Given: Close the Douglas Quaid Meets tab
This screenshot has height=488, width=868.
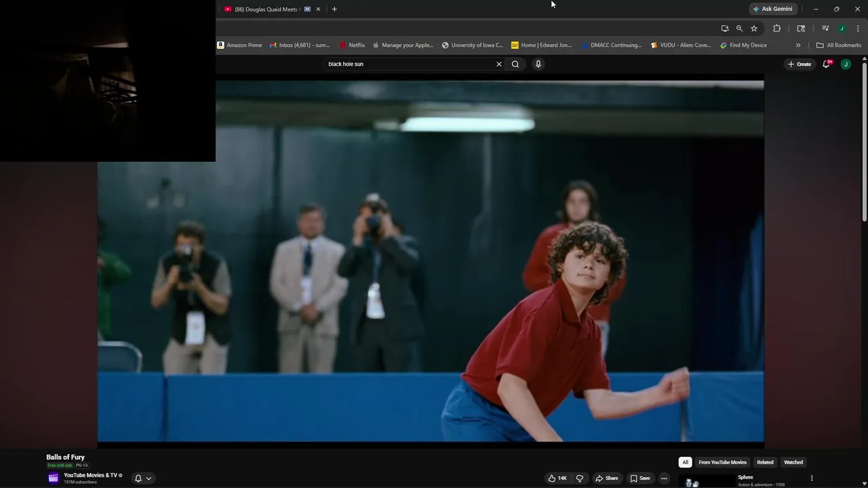Looking at the screenshot, I should click(x=318, y=9).
